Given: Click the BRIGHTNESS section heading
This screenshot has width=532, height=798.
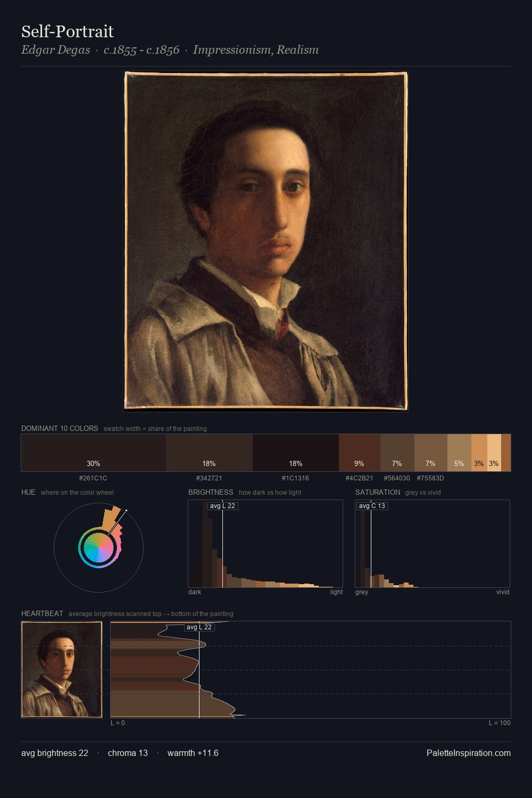Looking at the screenshot, I should point(211,492).
